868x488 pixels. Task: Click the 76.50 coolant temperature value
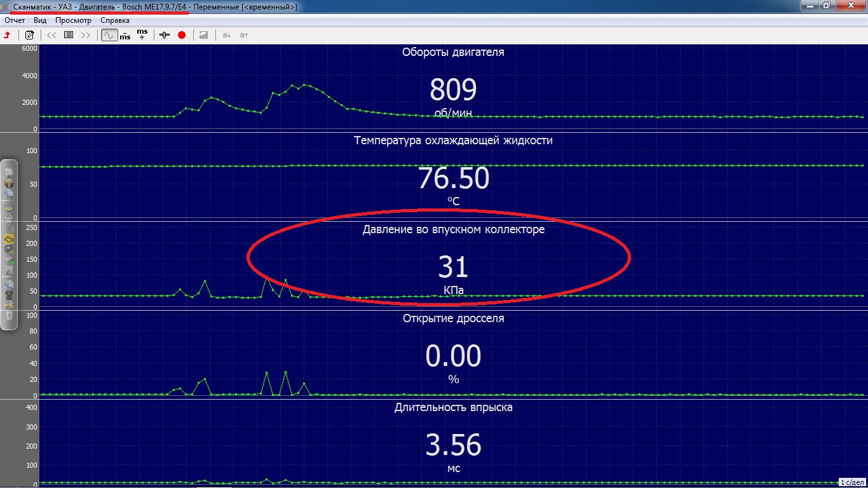point(453,179)
